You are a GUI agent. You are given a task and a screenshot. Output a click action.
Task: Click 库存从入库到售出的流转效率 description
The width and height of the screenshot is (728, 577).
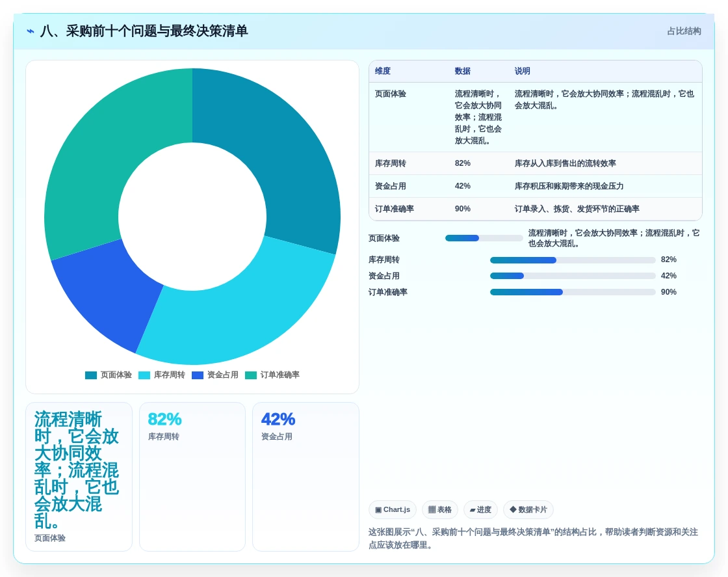tap(565, 163)
